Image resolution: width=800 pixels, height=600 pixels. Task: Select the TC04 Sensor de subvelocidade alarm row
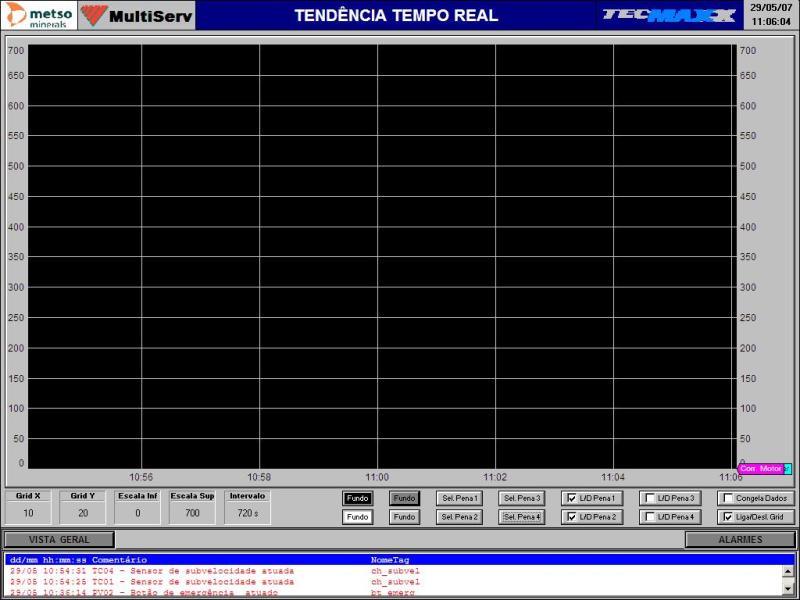(393, 571)
